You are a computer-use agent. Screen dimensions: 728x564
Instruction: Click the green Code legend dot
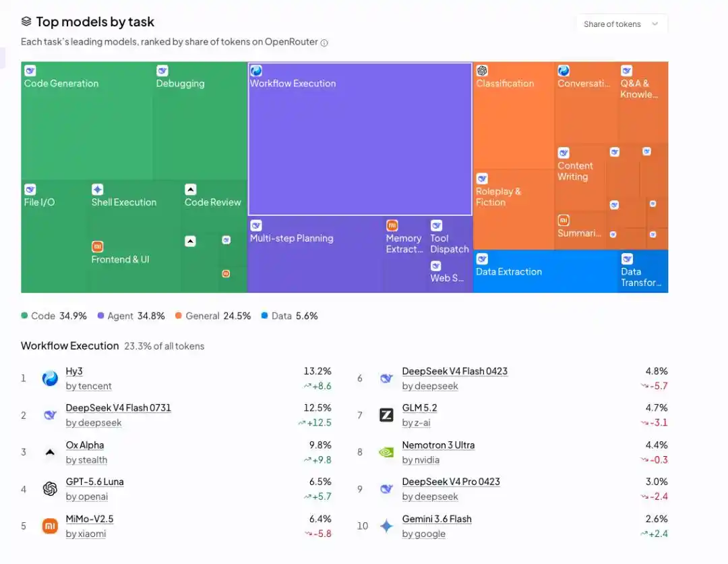tap(24, 316)
